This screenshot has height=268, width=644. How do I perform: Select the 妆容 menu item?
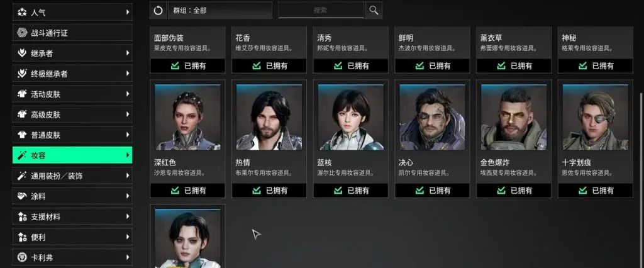point(72,155)
